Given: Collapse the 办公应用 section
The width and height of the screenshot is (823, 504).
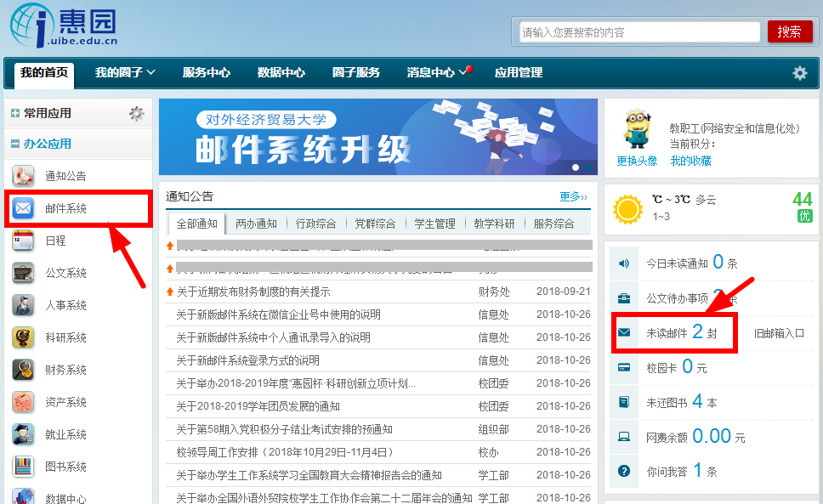Looking at the screenshot, I should 15,144.
